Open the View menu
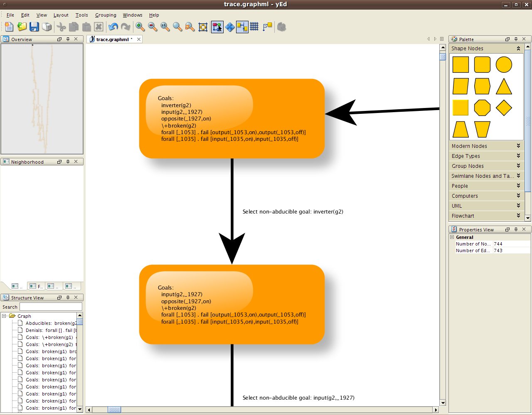532x415 pixels. (42, 15)
